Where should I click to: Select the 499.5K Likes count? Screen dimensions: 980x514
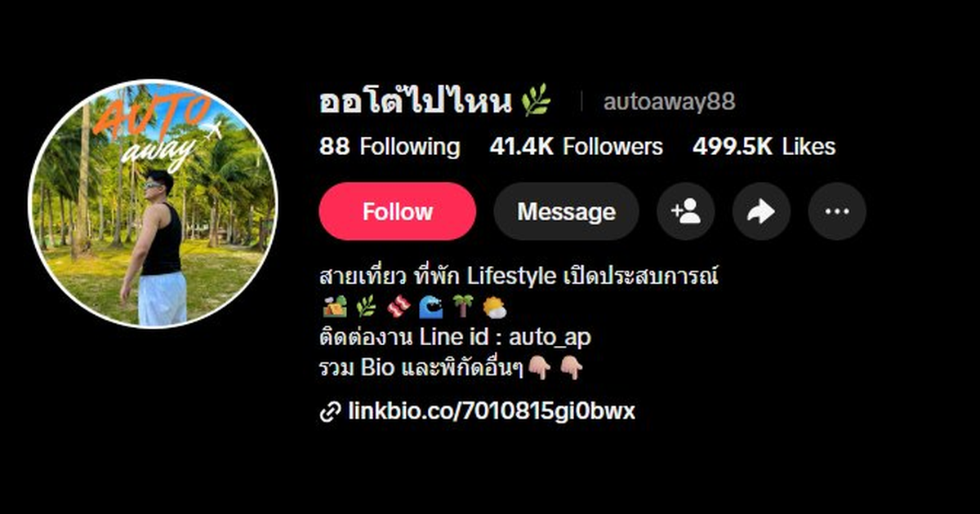[x=764, y=147]
